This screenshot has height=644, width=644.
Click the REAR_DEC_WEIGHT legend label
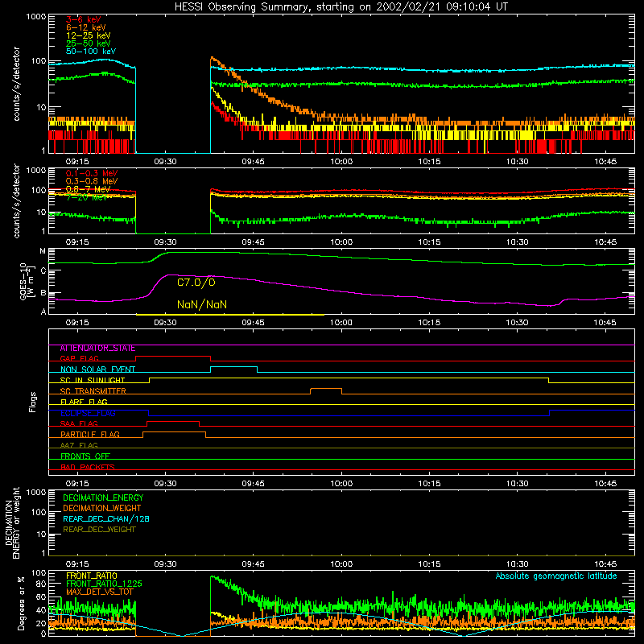point(99,530)
